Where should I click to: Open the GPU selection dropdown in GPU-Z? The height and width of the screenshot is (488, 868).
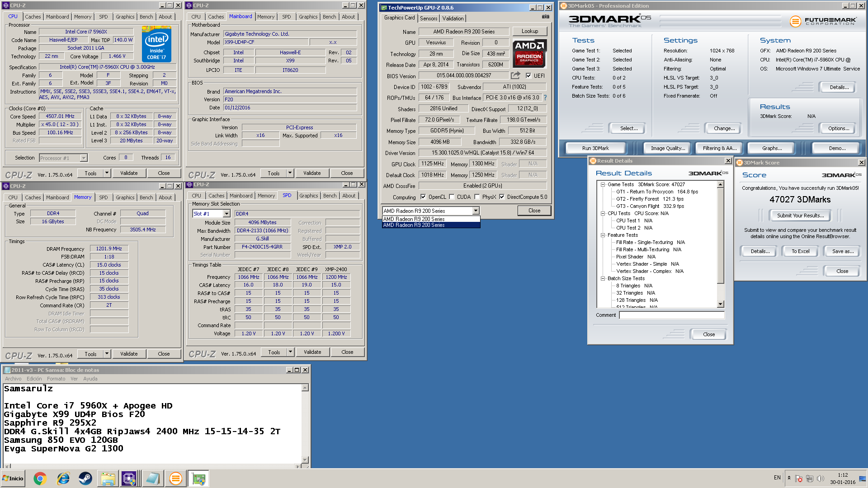[x=476, y=211]
